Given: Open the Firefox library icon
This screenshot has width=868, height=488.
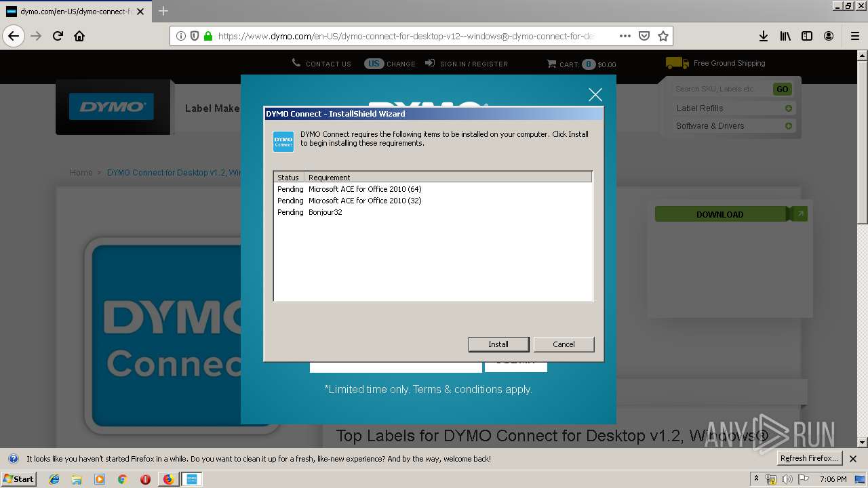Looking at the screenshot, I should pyautogui.click(x=785, y=36).
